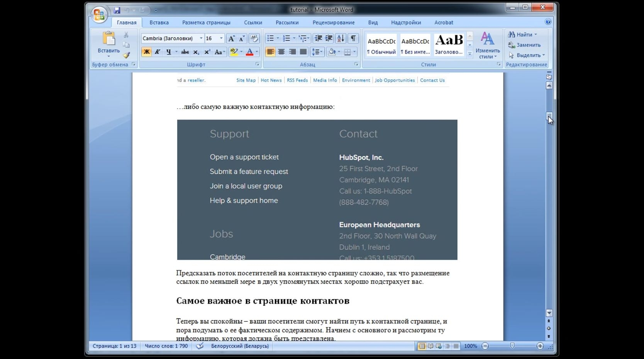Shrink font size with the small A icon

point(242,38)
